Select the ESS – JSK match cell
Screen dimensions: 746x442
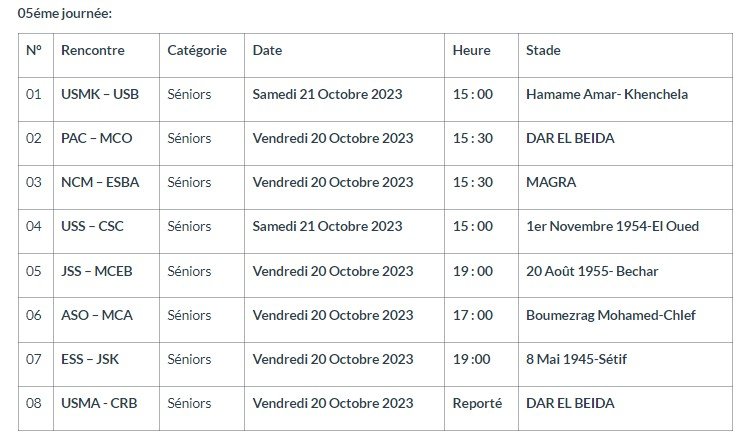pyautogui.click(x=93, y=359)
